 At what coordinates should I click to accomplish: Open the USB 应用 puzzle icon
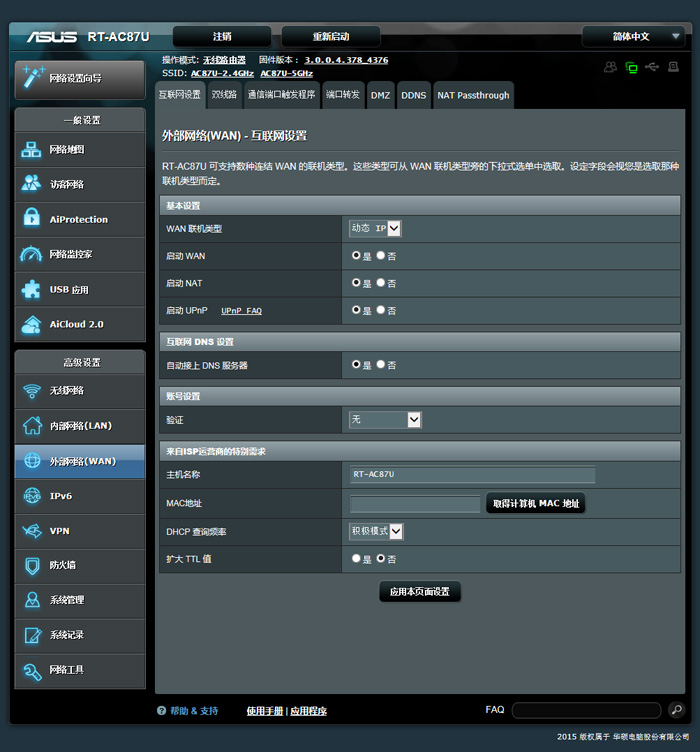tap(31, 289)
